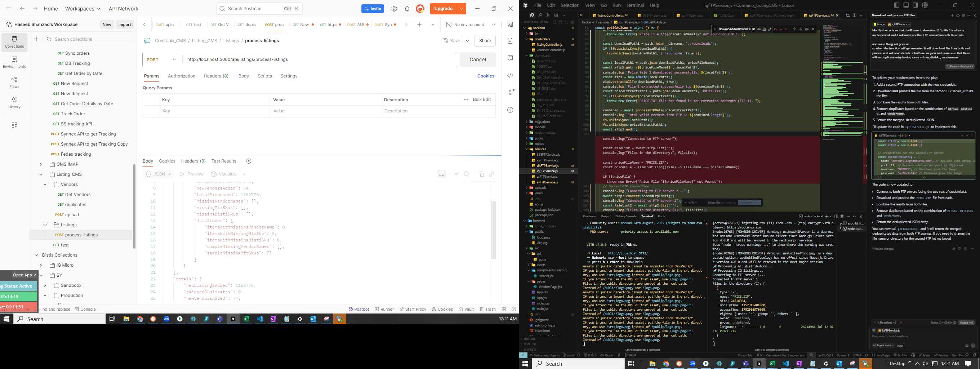Screen dimensions: 980x369
Task: Cancel the running Postman request
Action: tap(477, 59)
